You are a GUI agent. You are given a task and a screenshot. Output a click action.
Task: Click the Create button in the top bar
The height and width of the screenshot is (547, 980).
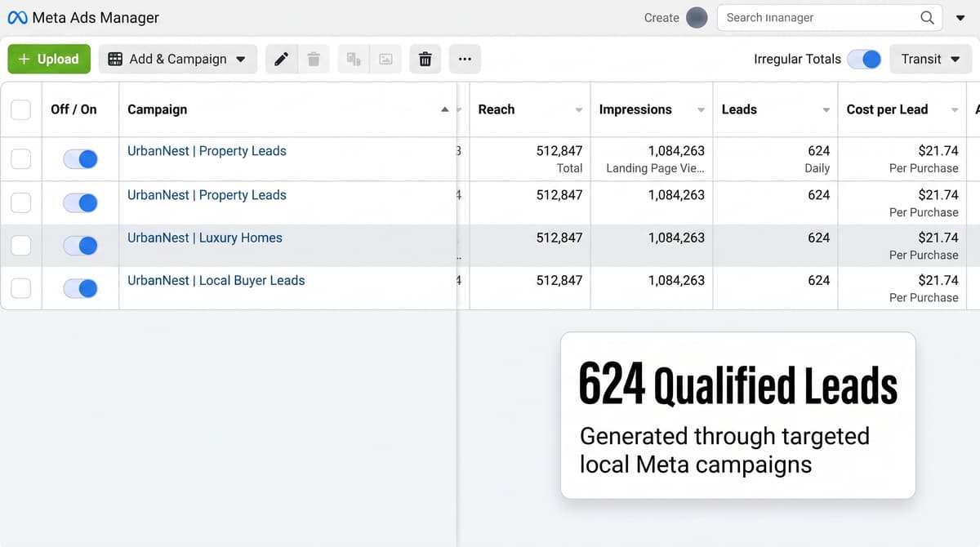pos(661,17)
